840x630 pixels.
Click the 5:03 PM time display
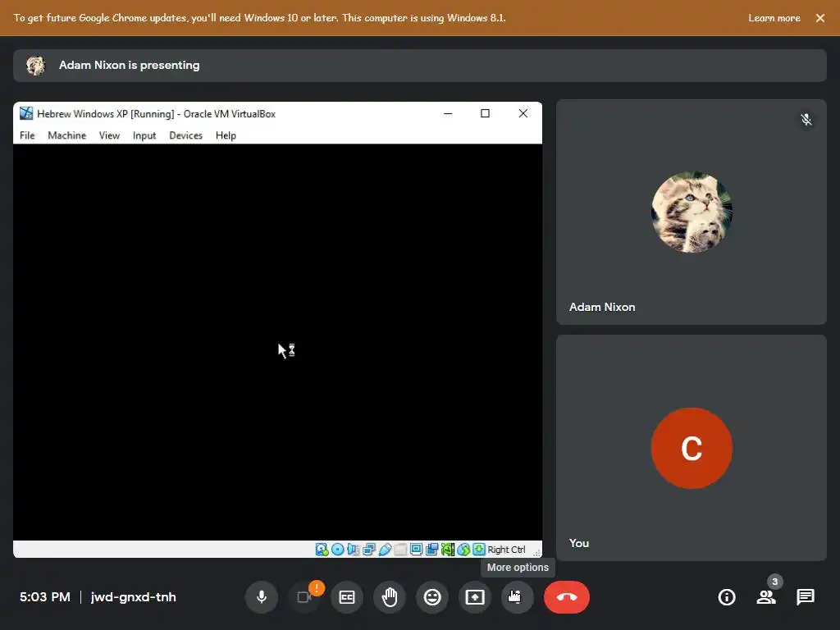coord(45,597)
